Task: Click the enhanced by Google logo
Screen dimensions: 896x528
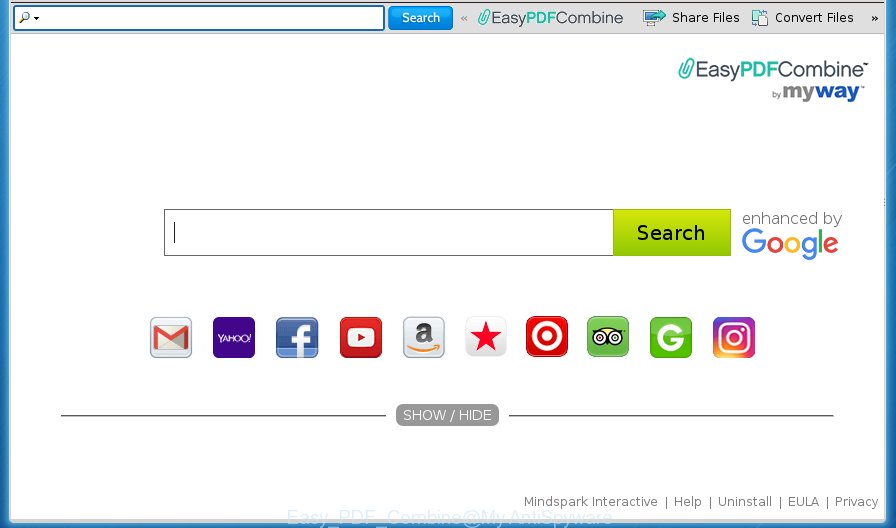Action: [x=791, y=235]
